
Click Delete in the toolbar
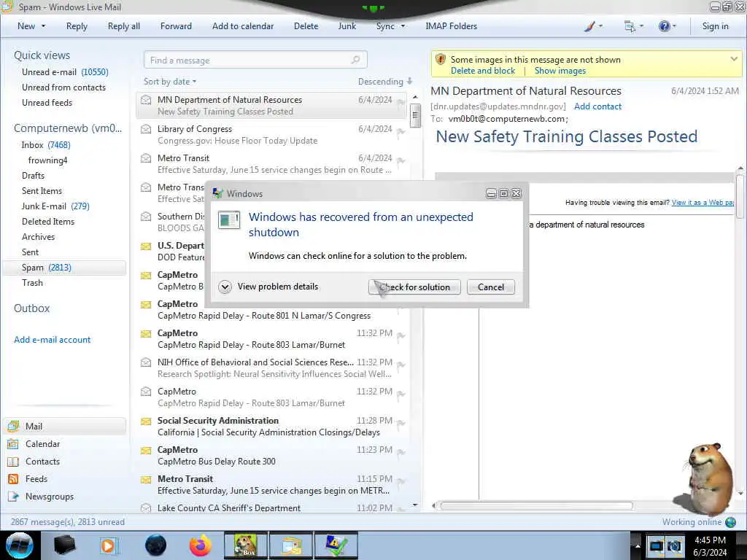point(306,26)
